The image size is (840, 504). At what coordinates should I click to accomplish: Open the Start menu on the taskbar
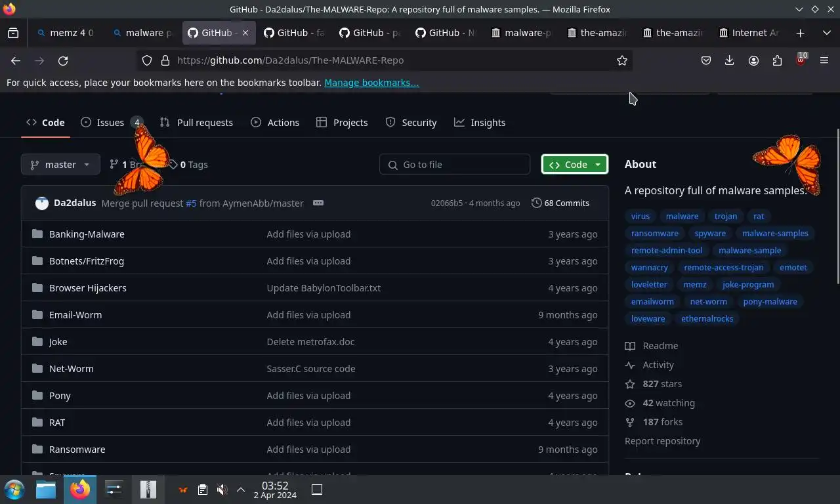(14, 490)
